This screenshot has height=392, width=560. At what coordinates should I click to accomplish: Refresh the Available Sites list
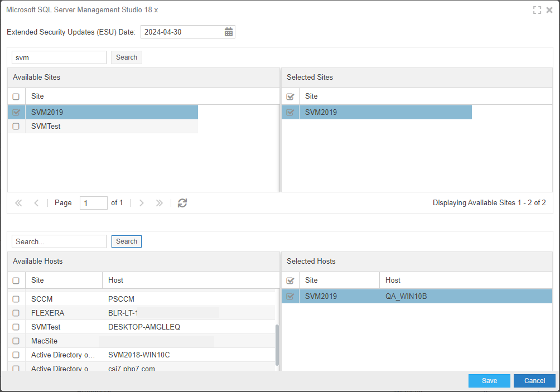pyautogui.click(x=182, y=203)
